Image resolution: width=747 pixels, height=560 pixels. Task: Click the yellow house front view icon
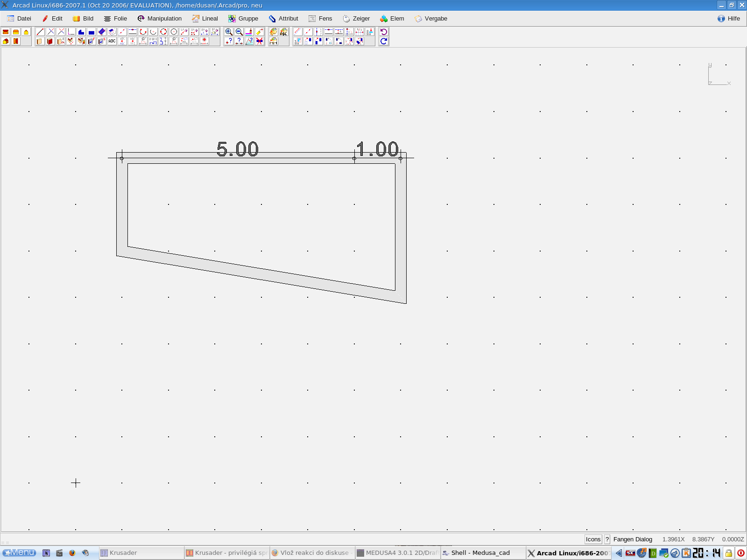click(26, 32)
